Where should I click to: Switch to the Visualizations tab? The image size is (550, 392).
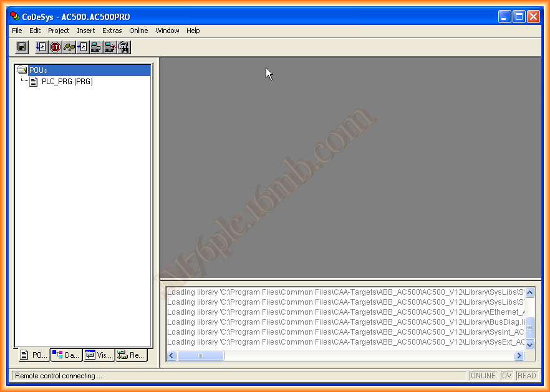click(x=99, y=355)
